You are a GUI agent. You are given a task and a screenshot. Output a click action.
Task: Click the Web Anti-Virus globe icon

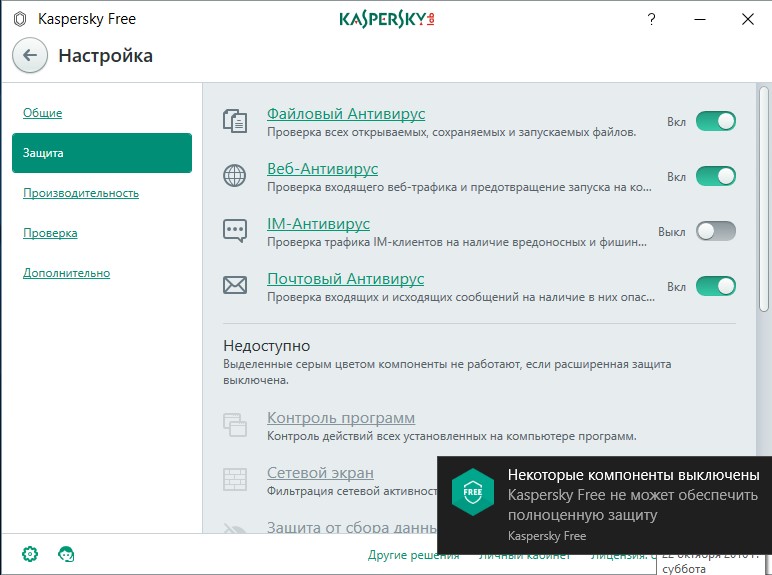tap(235, 176)
